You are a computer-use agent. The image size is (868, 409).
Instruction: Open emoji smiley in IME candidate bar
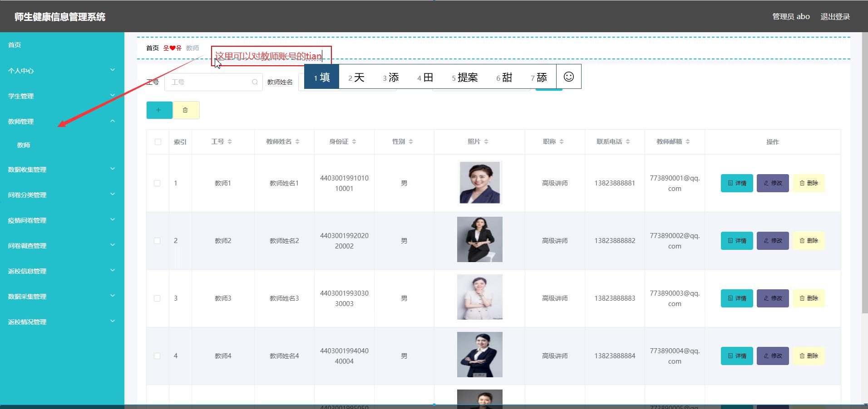(x=568, y=77)
